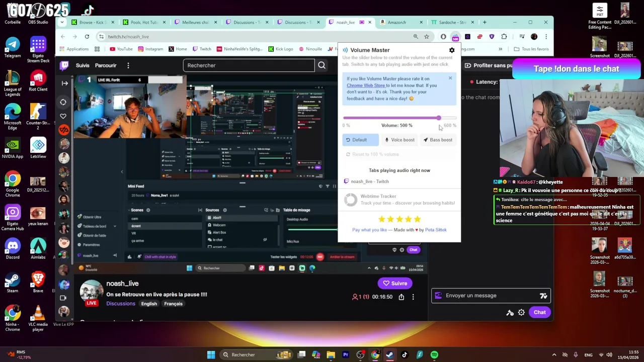Open Spotify from the taskbar
The image size is (644, 362).
coord(434,355)
